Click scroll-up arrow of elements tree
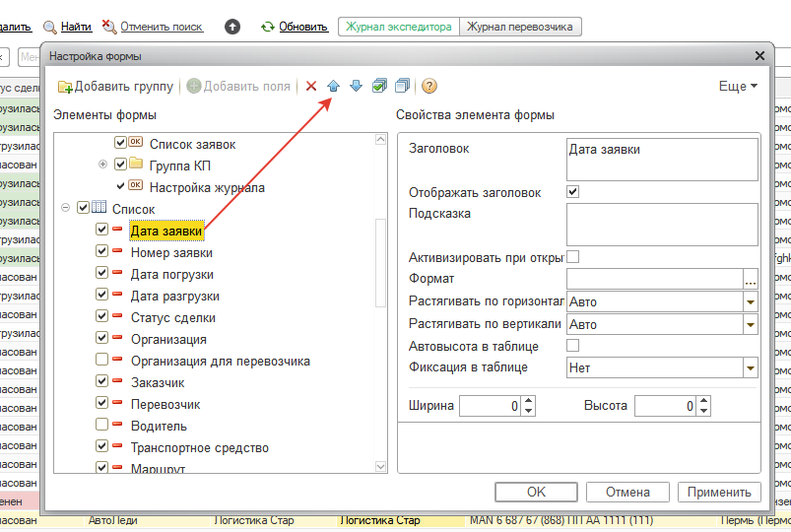The height and width of the screenshot is (532, 791). click(x=381, y=139)
